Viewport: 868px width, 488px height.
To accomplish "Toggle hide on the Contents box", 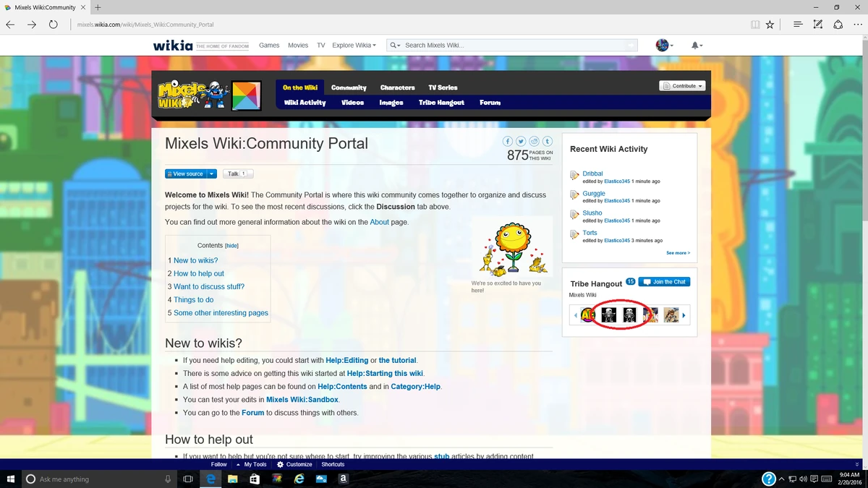I will [x=232, y=245].
